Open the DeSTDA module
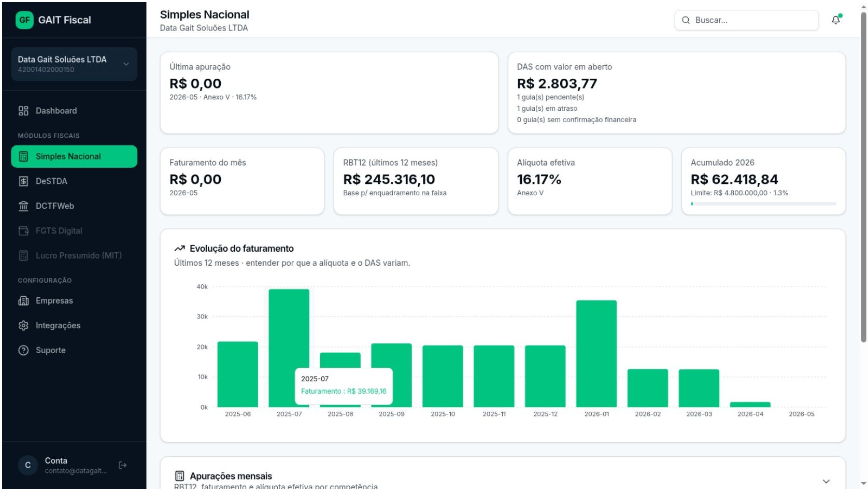The height and width of the screenshot is (492, 868). (74, 181)
